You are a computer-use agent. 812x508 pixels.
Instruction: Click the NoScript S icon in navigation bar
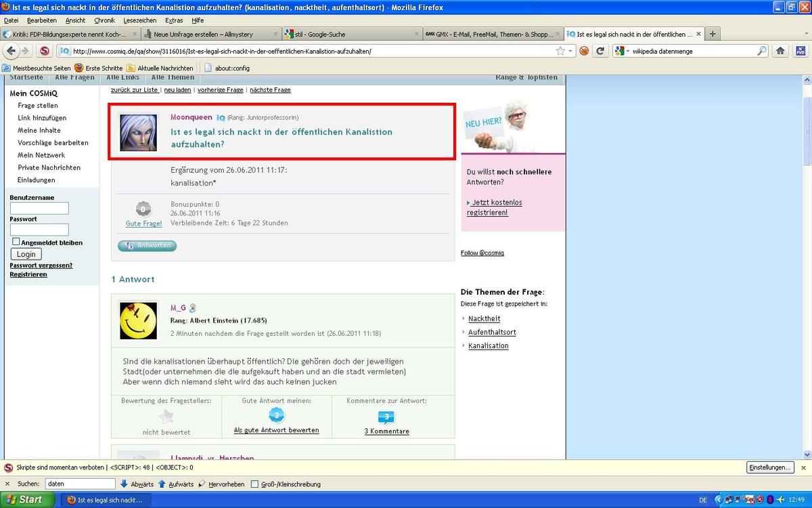point(45,51)
